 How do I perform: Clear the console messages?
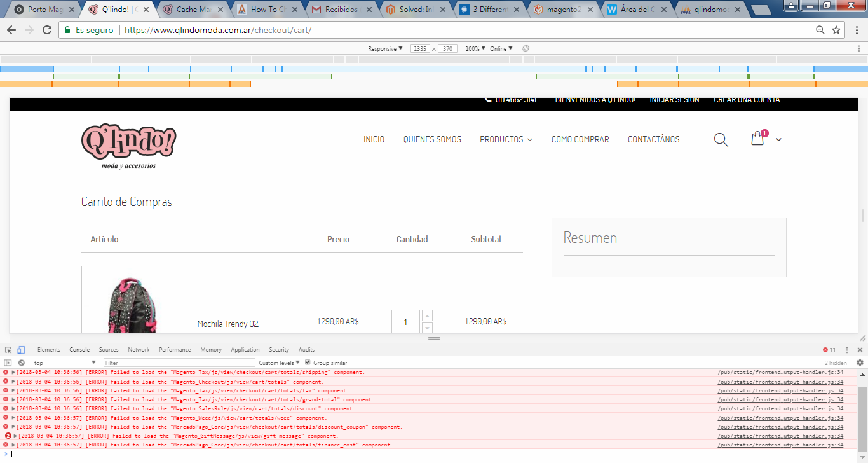pos(22,362)
